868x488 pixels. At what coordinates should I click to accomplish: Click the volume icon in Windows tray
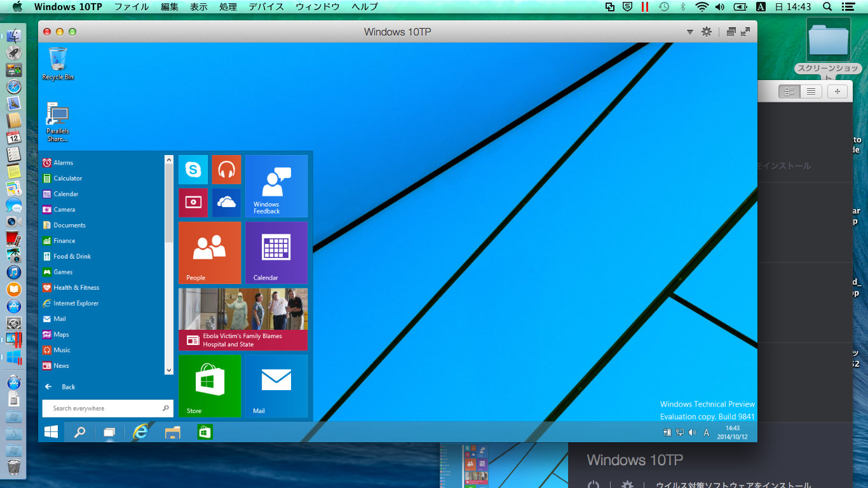pos(692,433)
